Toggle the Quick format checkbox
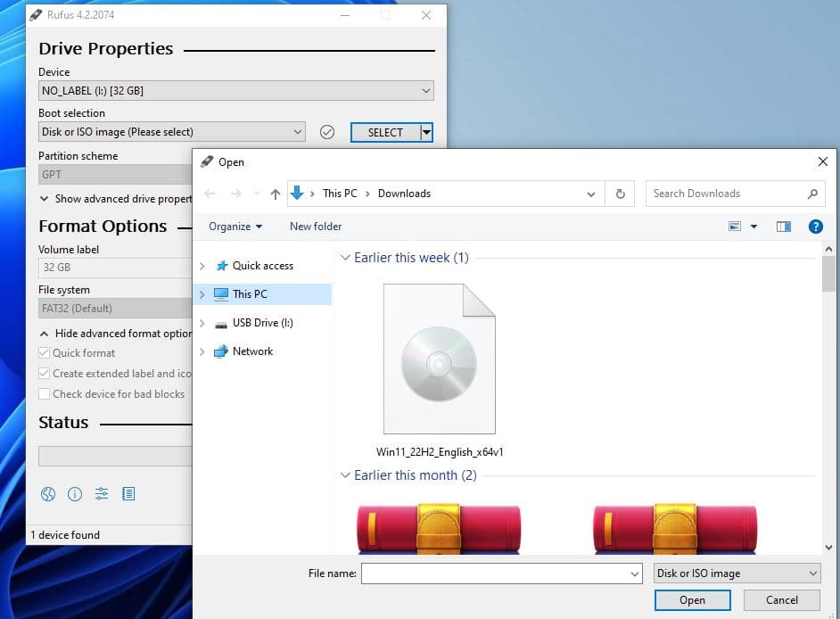 [45, 353]
